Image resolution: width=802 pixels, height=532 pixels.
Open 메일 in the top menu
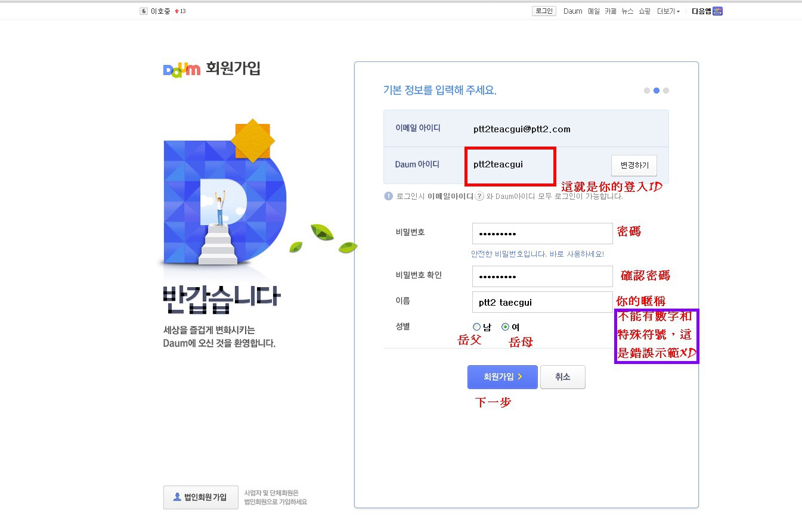(594, 11)
